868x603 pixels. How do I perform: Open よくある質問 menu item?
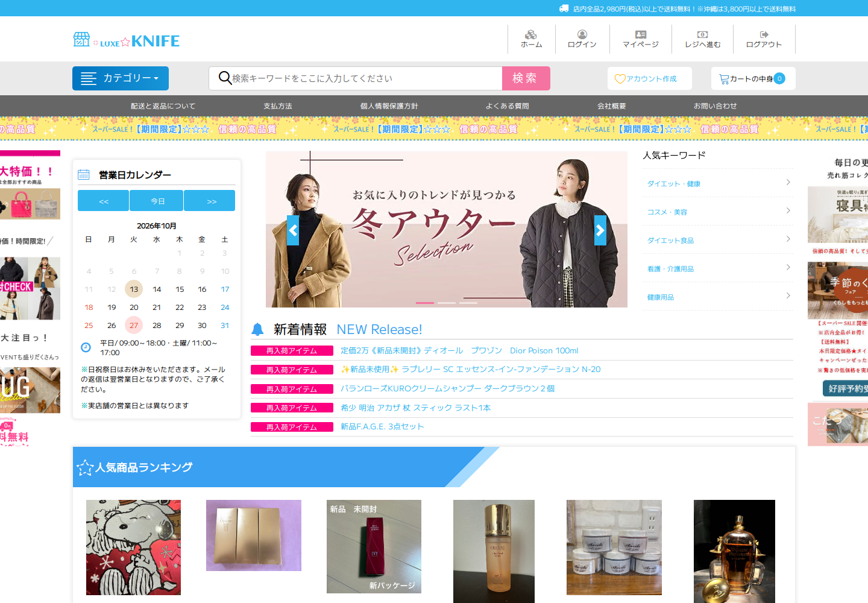[508, 106]
